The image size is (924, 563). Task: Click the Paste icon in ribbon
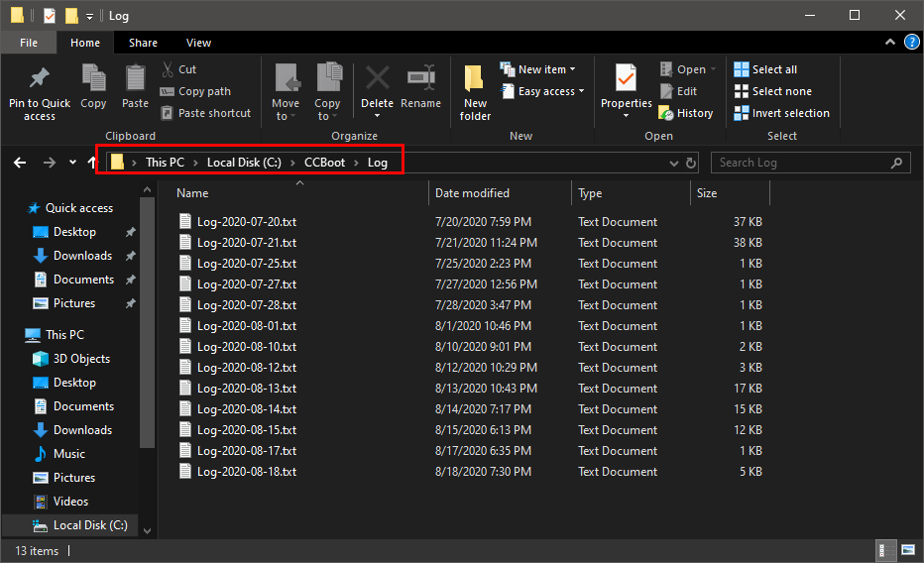(135, 79)
